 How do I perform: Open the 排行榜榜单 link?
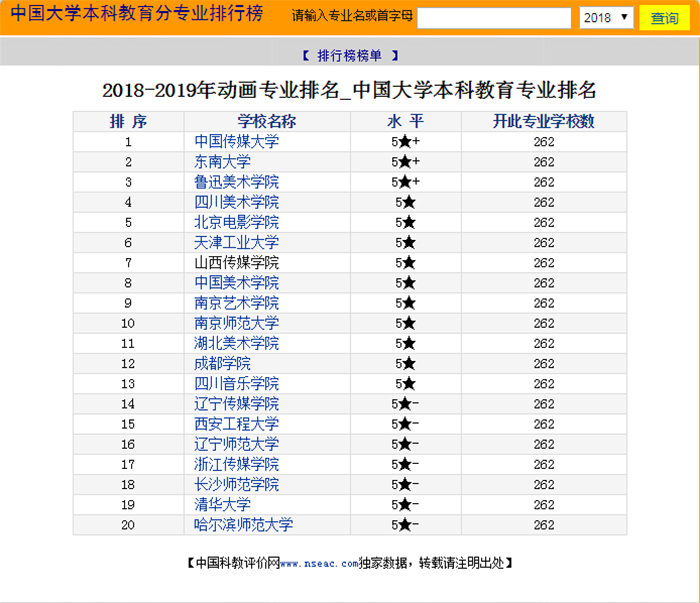349,55
